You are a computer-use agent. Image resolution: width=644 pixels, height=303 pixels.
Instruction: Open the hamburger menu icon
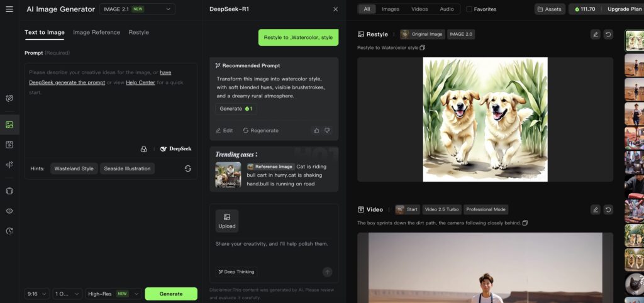click(x=9, y=9)
